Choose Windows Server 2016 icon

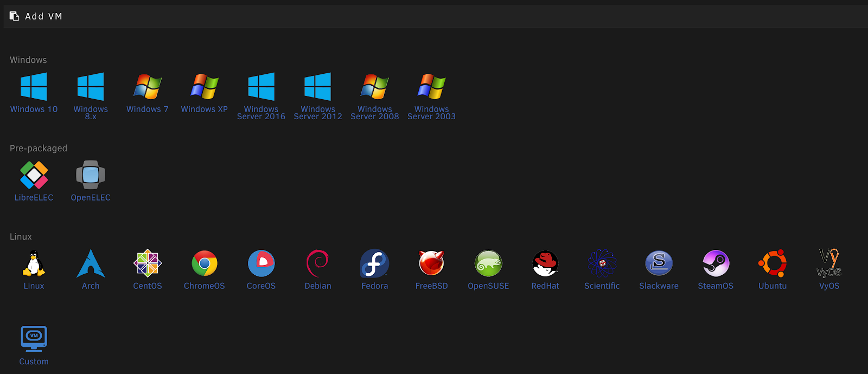point(261,87)
